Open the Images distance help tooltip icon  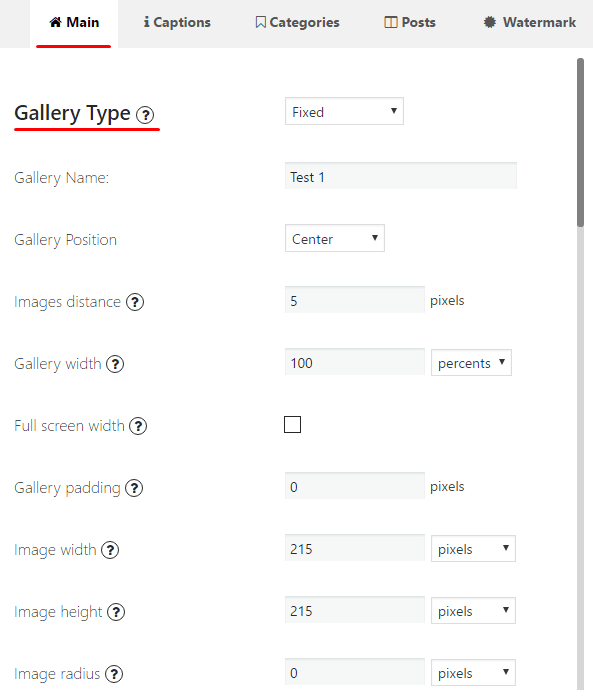click(x=135, y=302)
